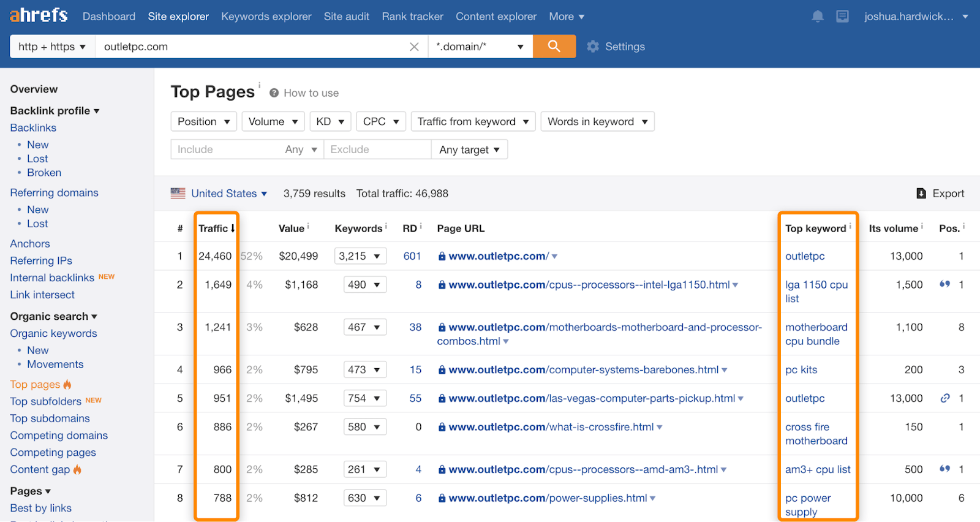Open the More menu
The height and width of the screenshot is (522, 980).
point(567,17)
